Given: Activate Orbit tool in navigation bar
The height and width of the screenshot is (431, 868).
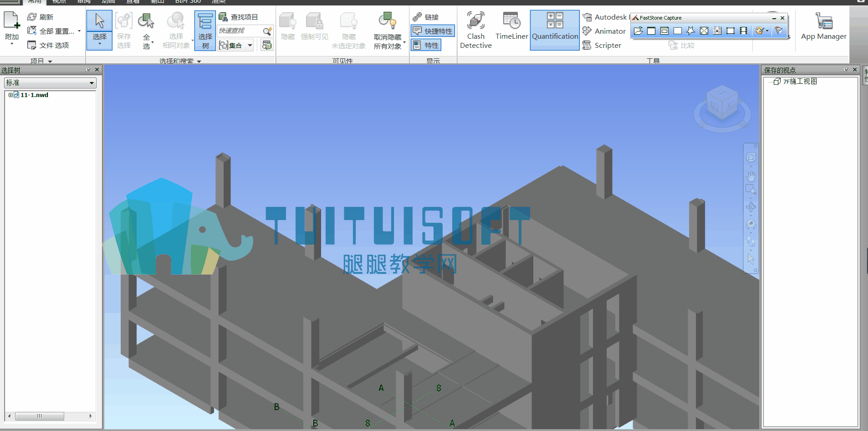Looking at the screenshot, I should (751, 207).
